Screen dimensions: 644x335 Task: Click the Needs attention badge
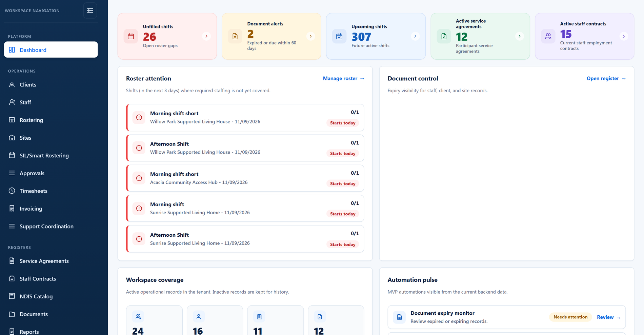point(570,317)
